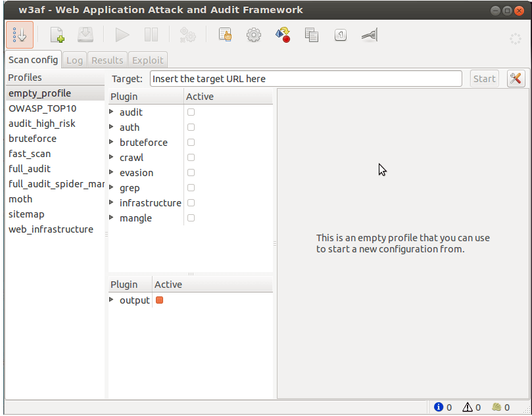
Task: Click the Save profile toolbar icon
Action: (85, 35)
